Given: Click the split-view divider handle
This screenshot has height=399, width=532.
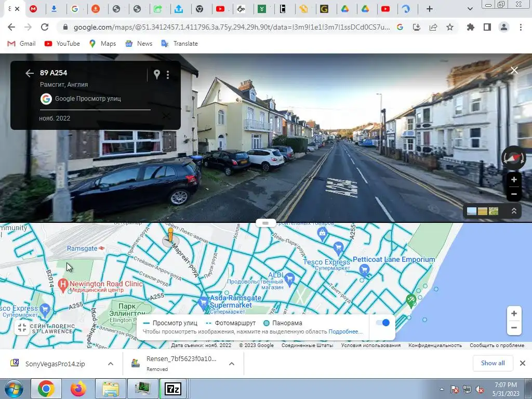Looking at the screenshot, I should (265, 223).
